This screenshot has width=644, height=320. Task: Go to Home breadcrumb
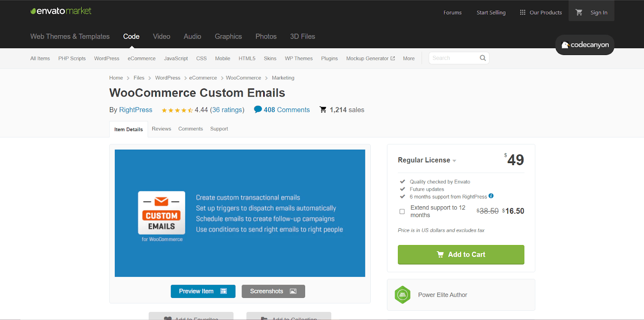(x=116, y=77)
